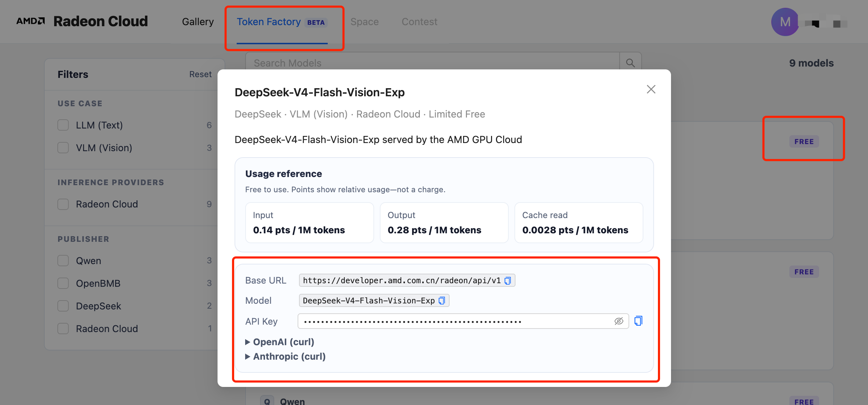Check the Qwen publisher filter
This screenshot has height=405, width=868.
click(63, 261)
